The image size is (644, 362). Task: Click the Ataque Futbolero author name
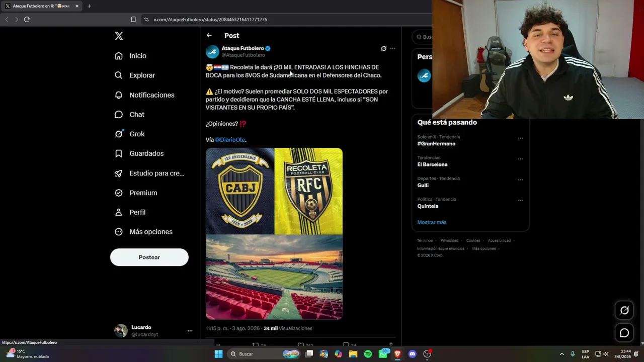pyautogui.click(x=243, y=48)
